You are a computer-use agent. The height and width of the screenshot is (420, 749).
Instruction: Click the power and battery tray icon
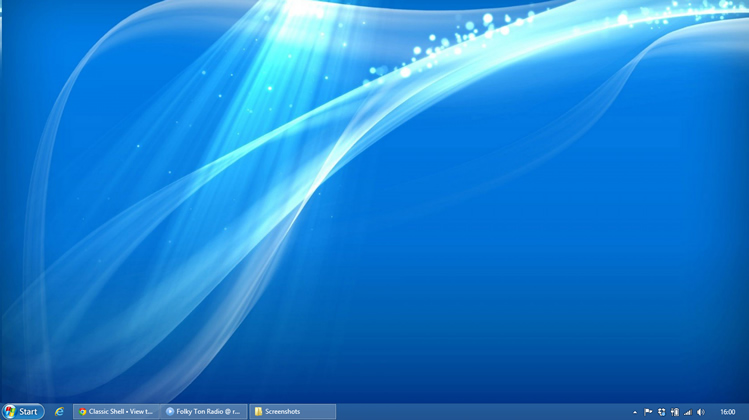coord(674,412)
